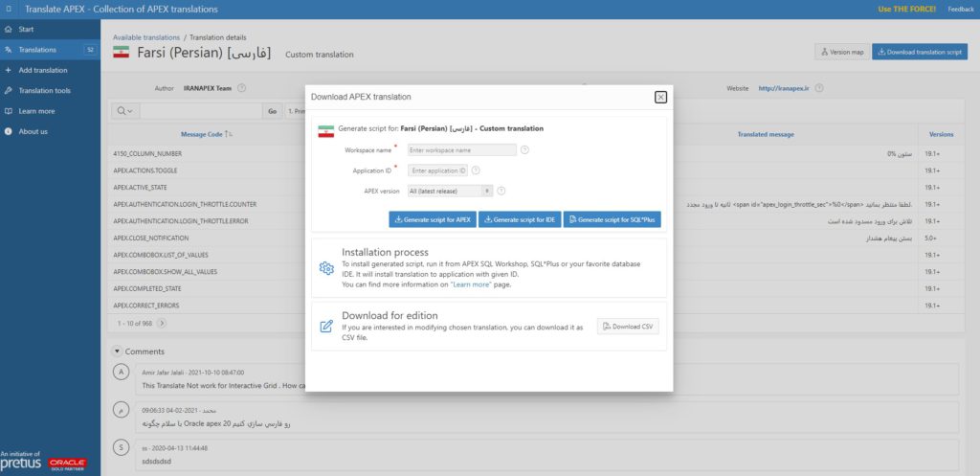Select Add translation in sidebar

pos(50,70)
